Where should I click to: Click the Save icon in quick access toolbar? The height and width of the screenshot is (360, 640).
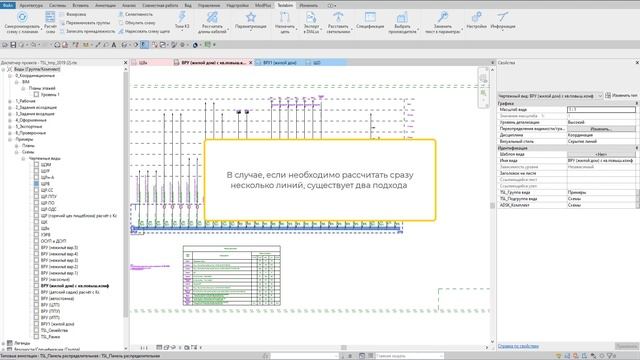point(13,44)
